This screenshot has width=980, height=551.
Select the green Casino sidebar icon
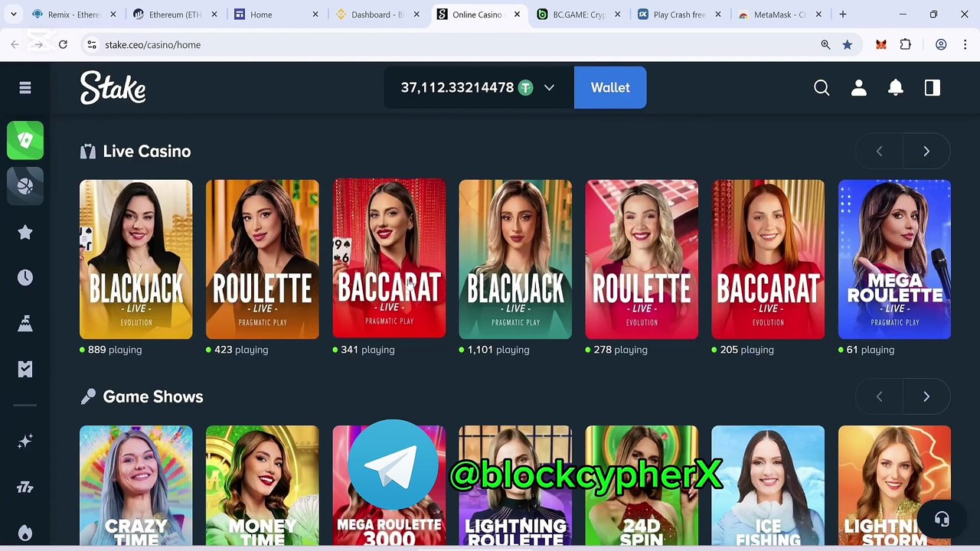[25, 141]
